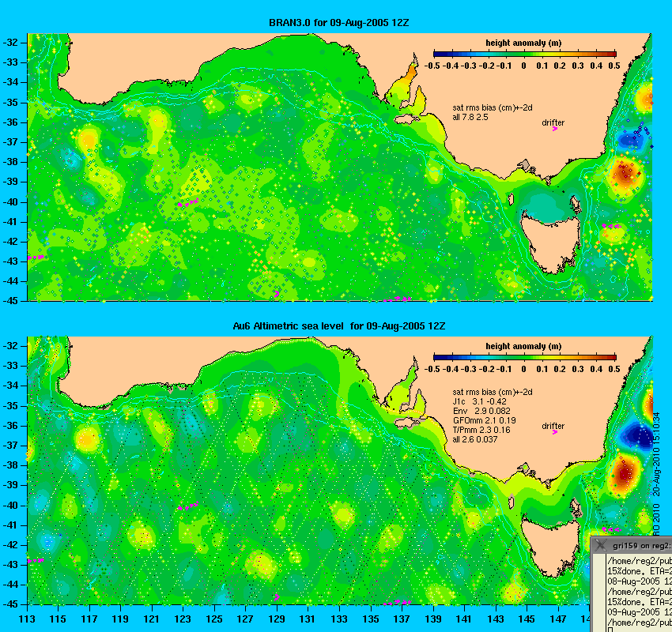This screenshot has height=632, width=672.
Task: Click the '-0.5' colorbar tick in the Au6 panel
Action: click(x=432, y=369)
